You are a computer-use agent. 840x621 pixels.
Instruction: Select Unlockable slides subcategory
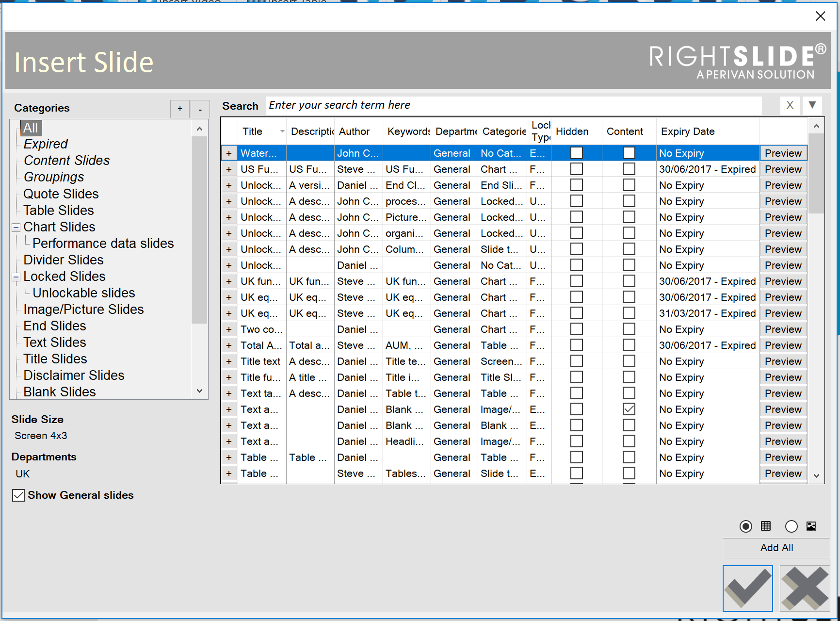(84, 293)
